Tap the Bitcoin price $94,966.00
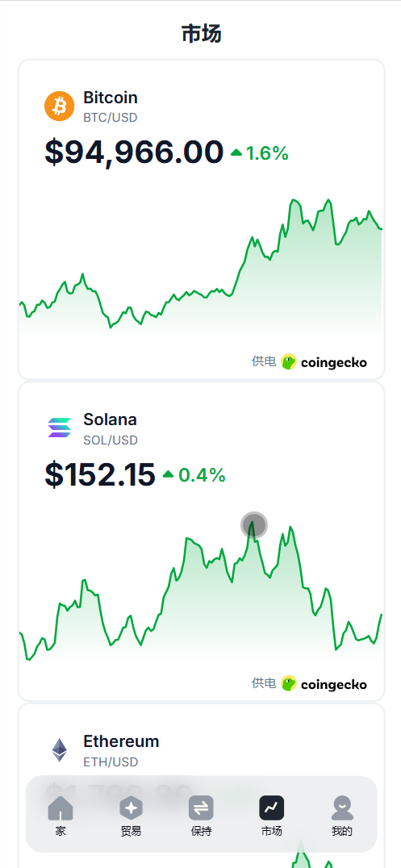Image resolution: width=401 pixels, height=868 pixels. pyautogui.click(x=134, y=152)
